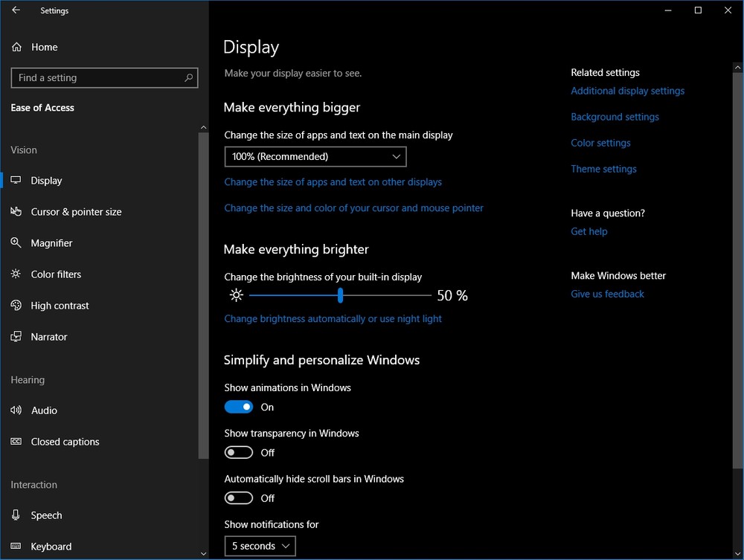The height and width of the screenshot is (560, 744).
Task: Click the brightness sun icon beside slider
Action: point(237,295)
